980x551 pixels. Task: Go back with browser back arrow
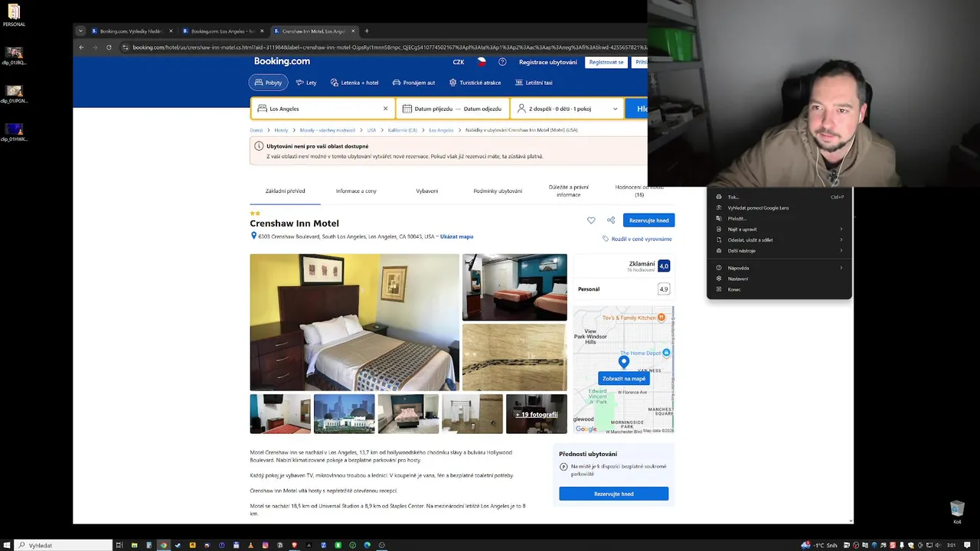(x=81, y=47)
